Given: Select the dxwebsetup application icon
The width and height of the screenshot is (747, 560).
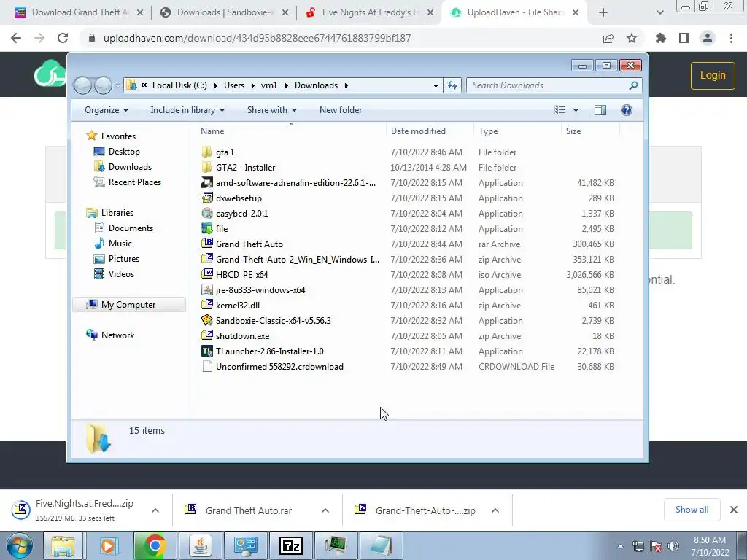Looking at the screenshot, I should (x=206, y=198).
